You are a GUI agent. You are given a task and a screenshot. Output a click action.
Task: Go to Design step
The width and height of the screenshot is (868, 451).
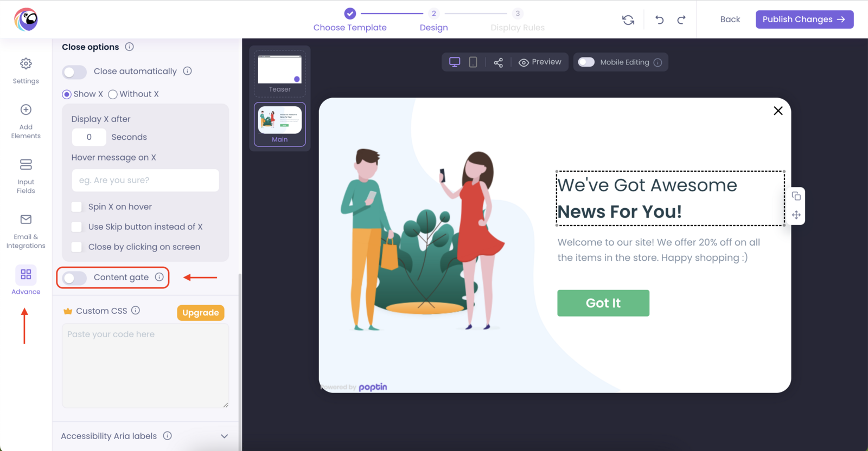click(434, 20)
